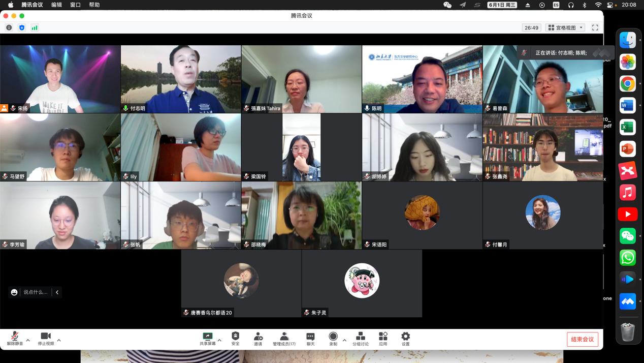Click the 说点什么... message input
This screenshot has width=644, height=363.
36,292
